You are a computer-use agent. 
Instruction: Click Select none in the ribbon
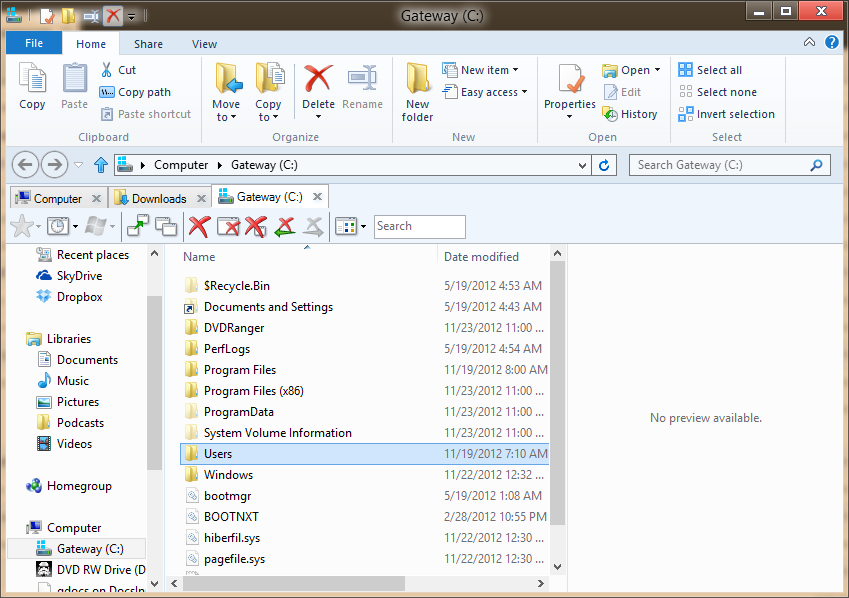click(717, 92)
